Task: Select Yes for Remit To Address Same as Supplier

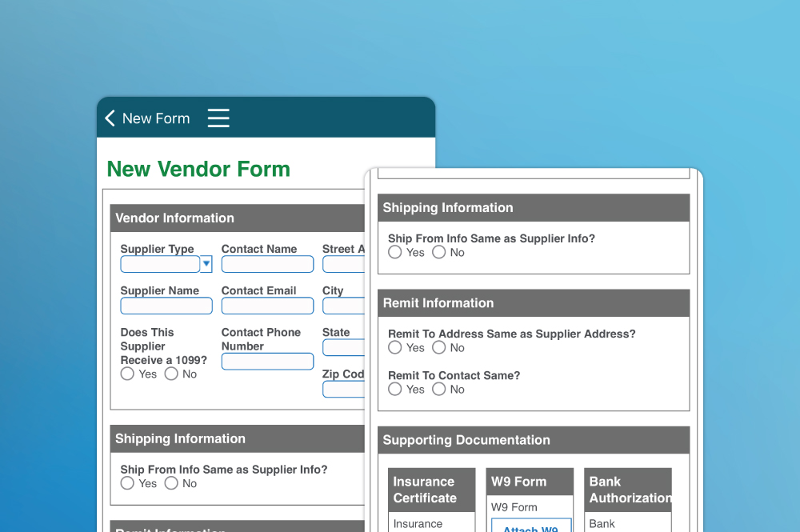Action: [394, 347]
